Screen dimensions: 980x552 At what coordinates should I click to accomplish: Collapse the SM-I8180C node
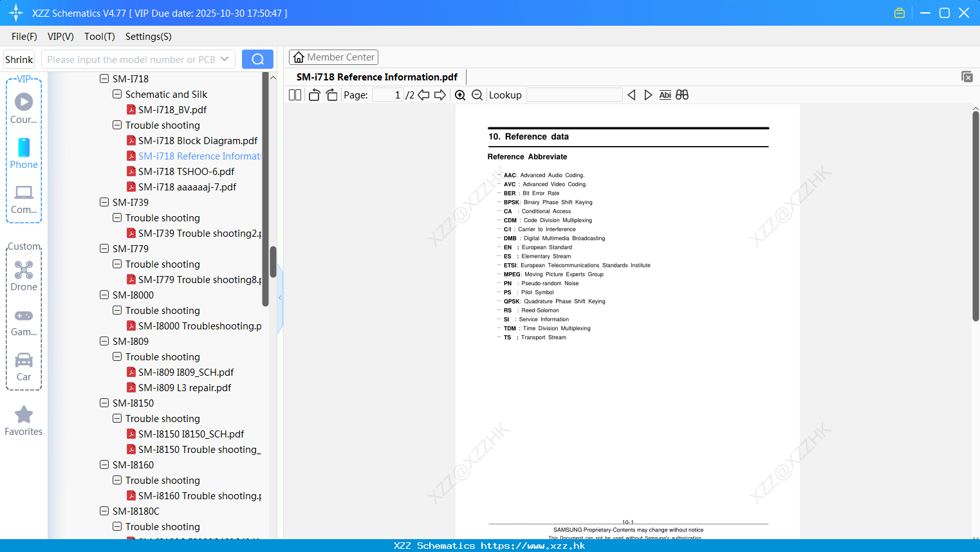pyautogui.click(x=104, y=511)
